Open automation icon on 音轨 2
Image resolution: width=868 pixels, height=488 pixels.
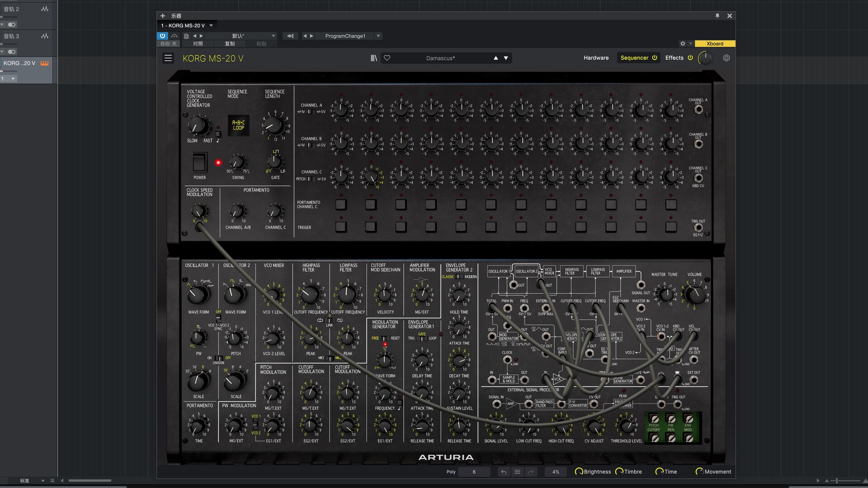coord(45,9)
